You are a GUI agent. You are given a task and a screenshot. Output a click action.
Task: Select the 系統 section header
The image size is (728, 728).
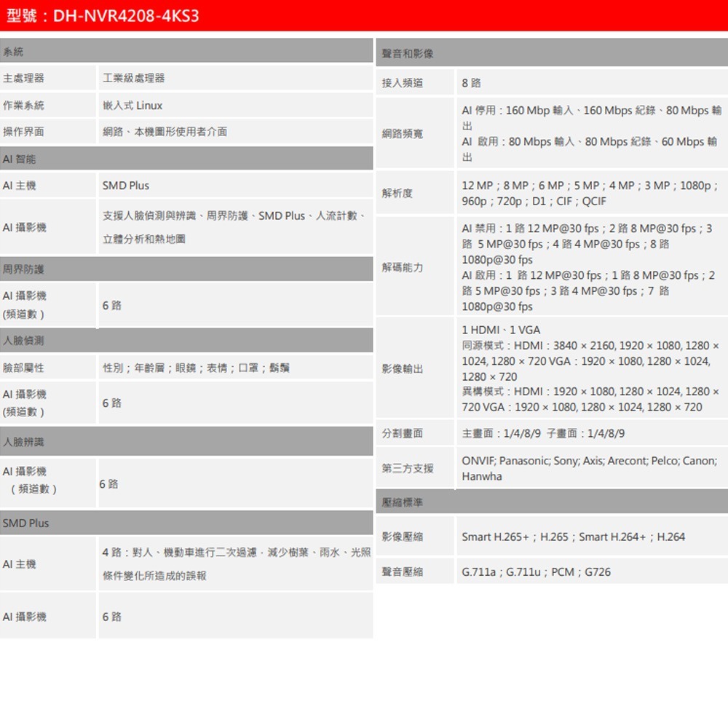(186, 51)
